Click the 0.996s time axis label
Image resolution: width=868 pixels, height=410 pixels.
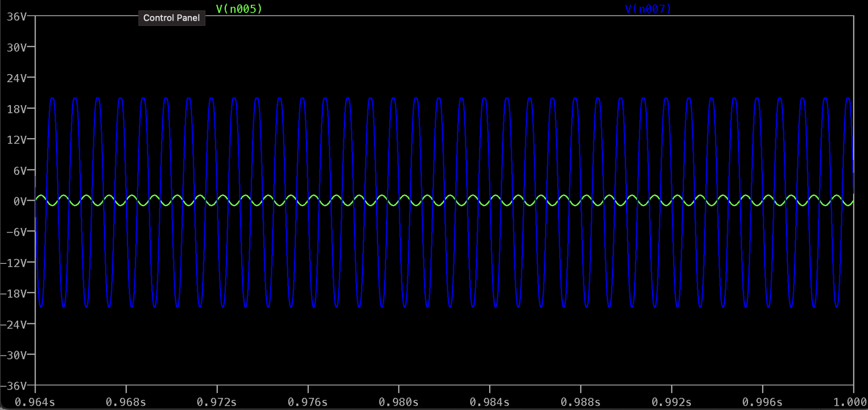[762, 402]
